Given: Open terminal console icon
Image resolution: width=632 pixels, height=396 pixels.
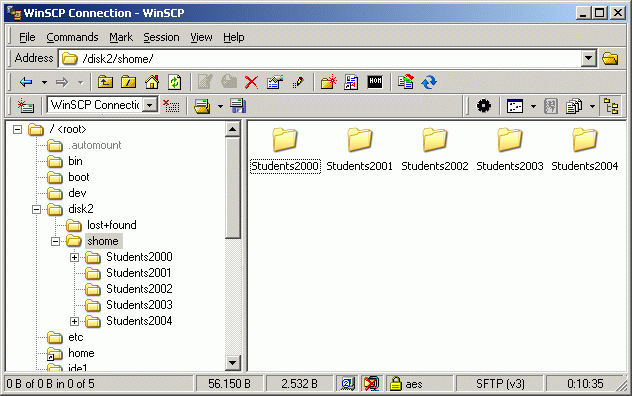Looking at the screenshot, I should 375,82.
